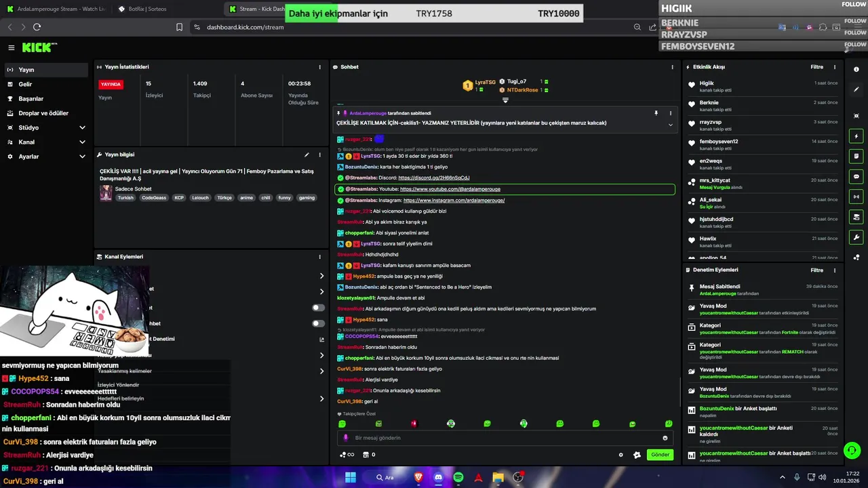This screenshot has width=868, height=488.
Task: Open the Stream Statistics panel options menu
Action: [320, 67]
